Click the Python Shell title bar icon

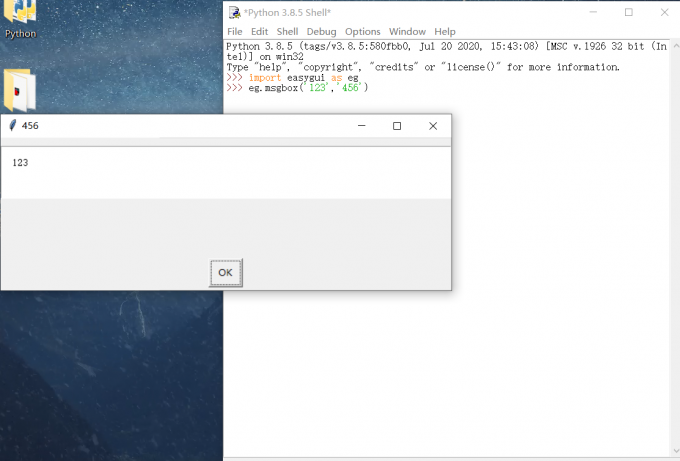tap(235, 13)
